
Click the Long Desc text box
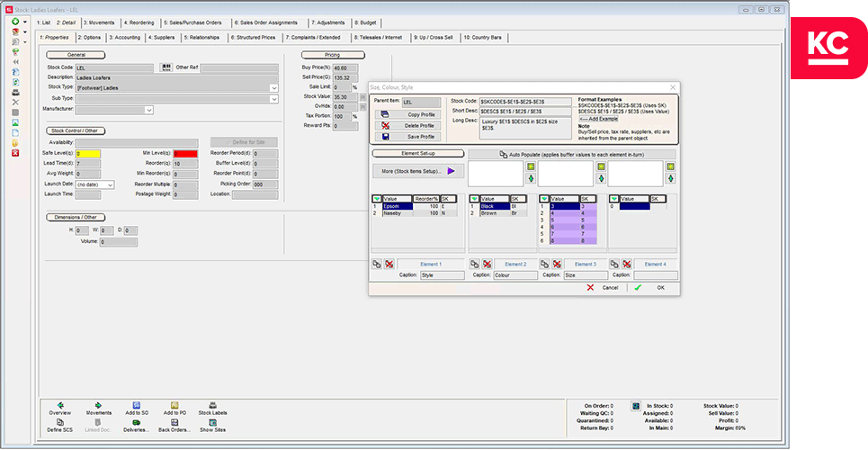coord(525,128)
